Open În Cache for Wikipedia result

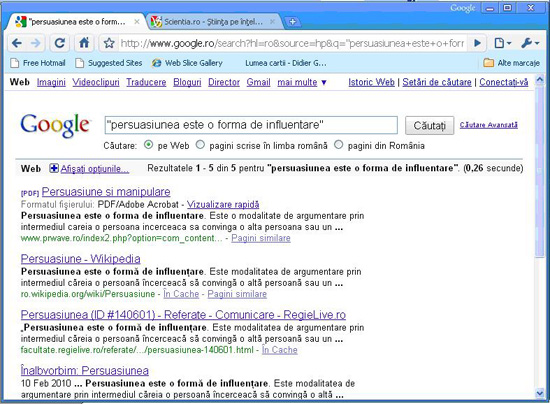coord(181,294)
